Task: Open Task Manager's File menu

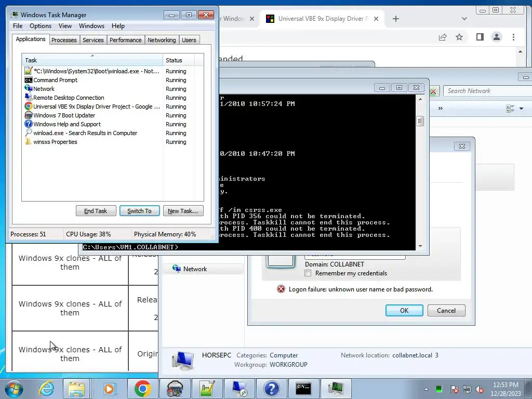Action: 18,26
